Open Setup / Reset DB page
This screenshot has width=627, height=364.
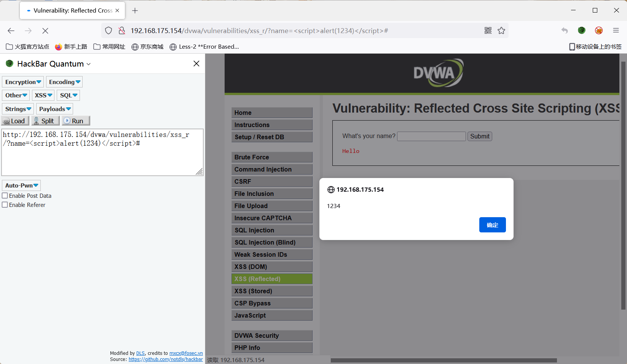click(272, 137)
